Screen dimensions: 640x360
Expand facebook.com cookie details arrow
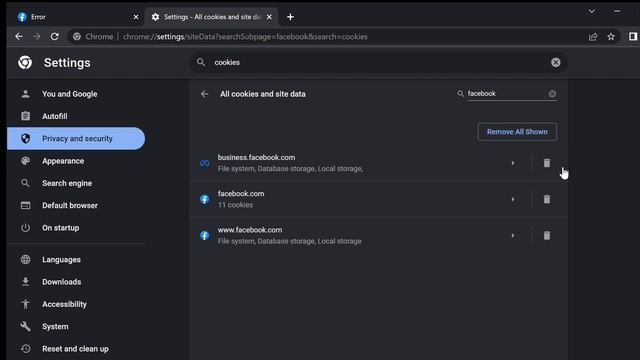[513, 199]
